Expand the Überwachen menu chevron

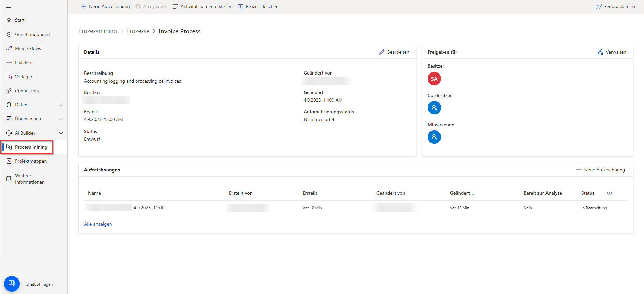pyautogui.click(x=61, y=119)
